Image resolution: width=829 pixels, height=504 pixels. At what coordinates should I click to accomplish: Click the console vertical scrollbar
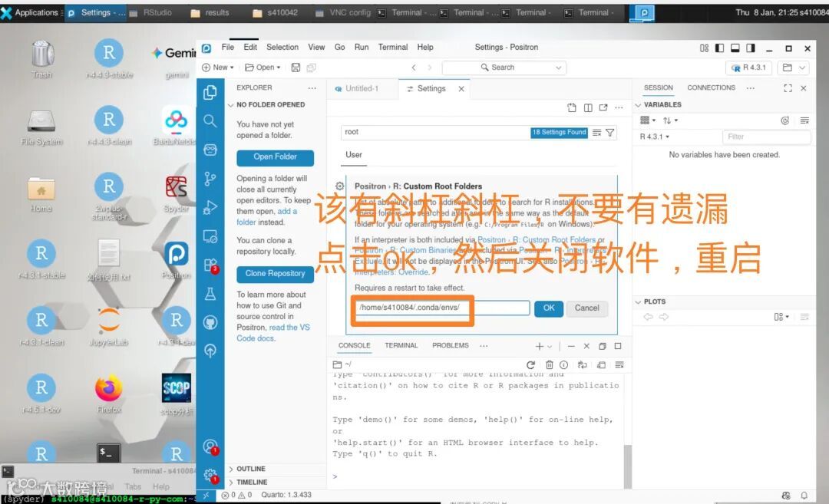pos(628,466)
